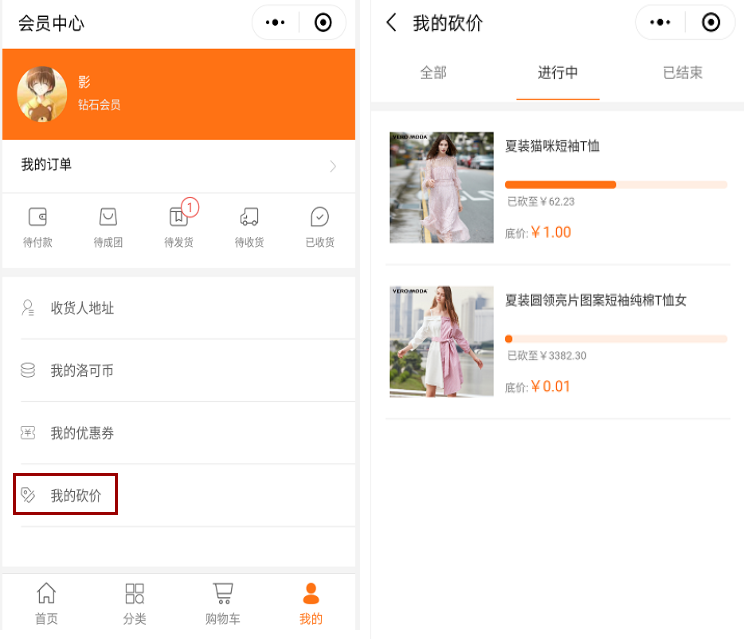The width and height of the screenshot is (744, 639).
Task: Open product image of 夏装圆领亮片图案短袖纯棉T恤女
Action: point(441,341)
